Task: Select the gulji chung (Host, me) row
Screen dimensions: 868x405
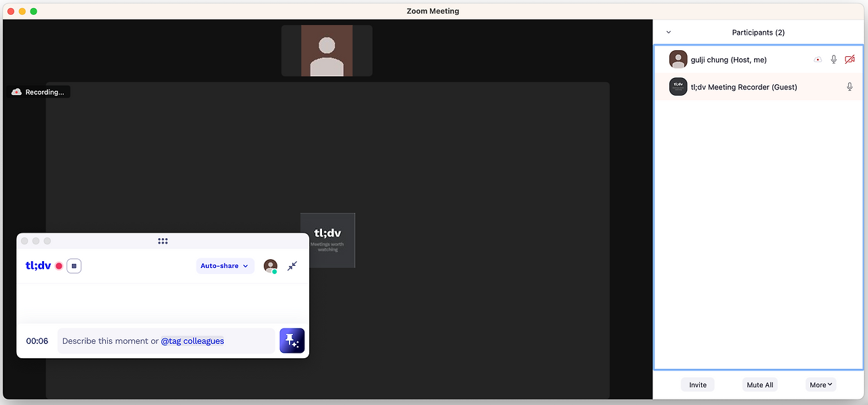Action: click(759, 60)
